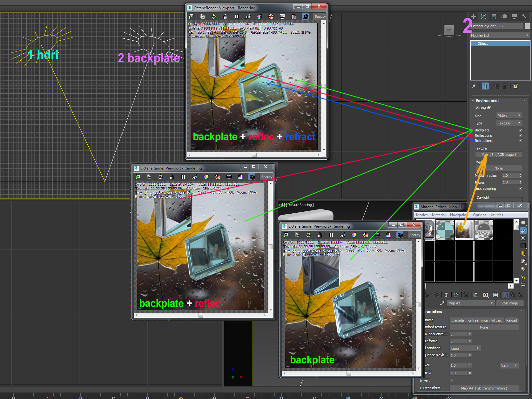Click restart render icon in top Octane viewport
532x399 pixels.
(214, 17)
